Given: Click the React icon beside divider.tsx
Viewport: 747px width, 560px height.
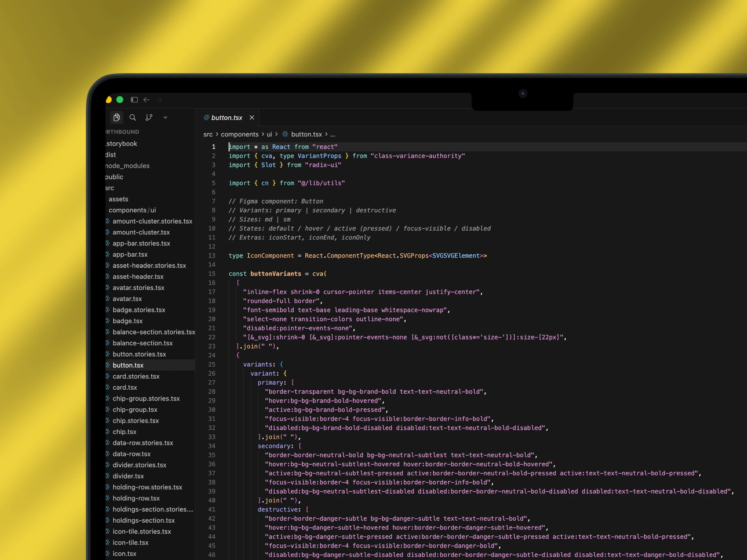Looking at the screenshot, I should [107, 476].
